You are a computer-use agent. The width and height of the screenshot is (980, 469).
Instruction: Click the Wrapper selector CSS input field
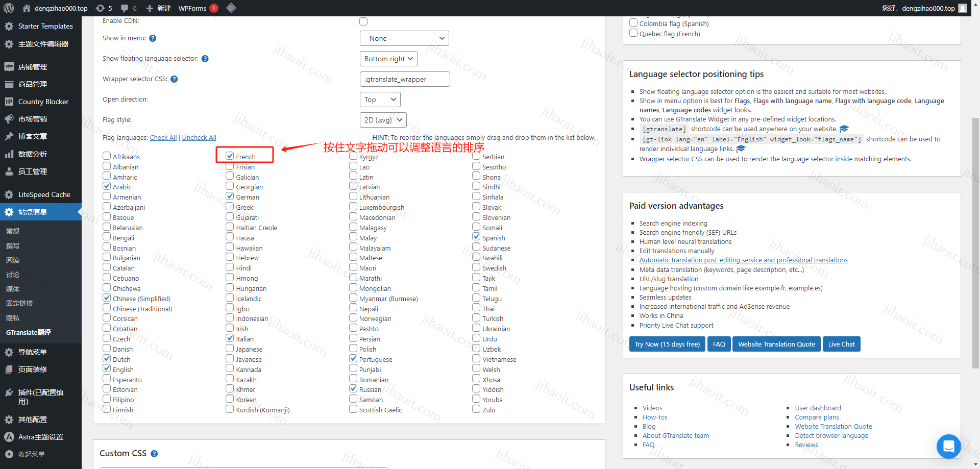click(x=405, y=79)
